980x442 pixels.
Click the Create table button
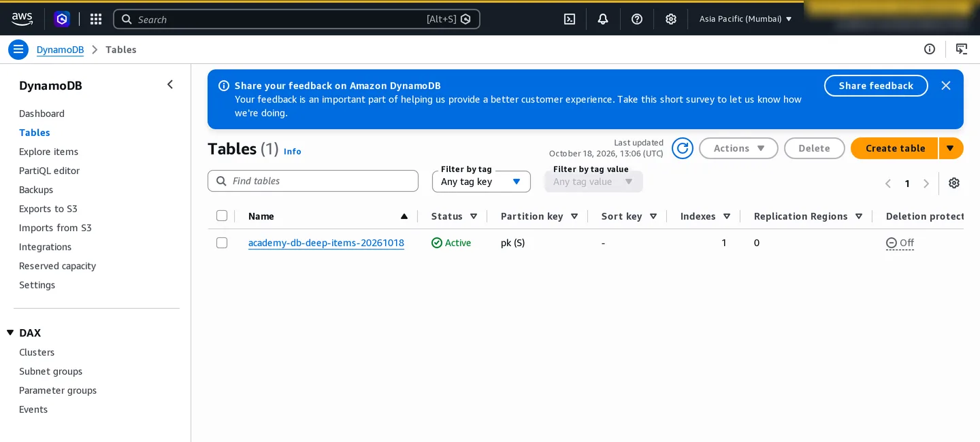[x=895, y=148]
